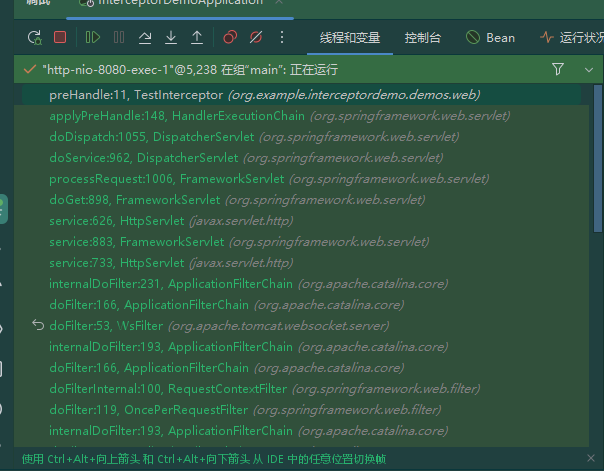Select frame doService:962, DispatcherServlet

301,158
